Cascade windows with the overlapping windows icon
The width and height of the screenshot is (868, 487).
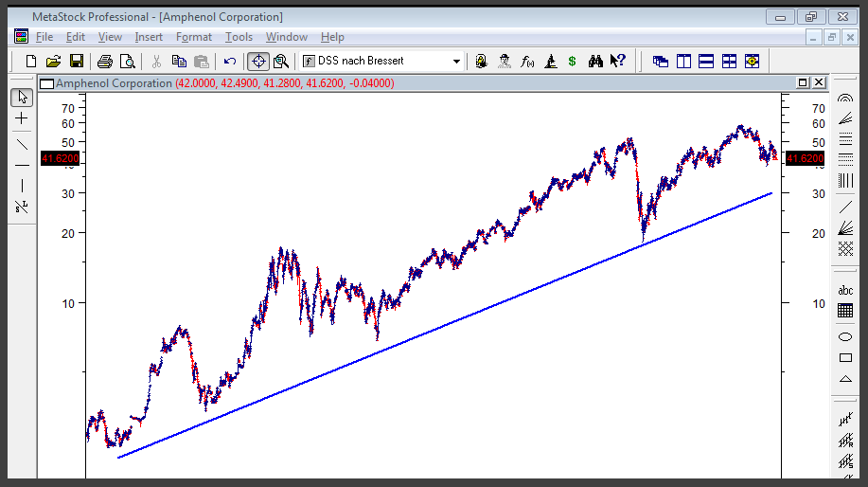[661, 61]
